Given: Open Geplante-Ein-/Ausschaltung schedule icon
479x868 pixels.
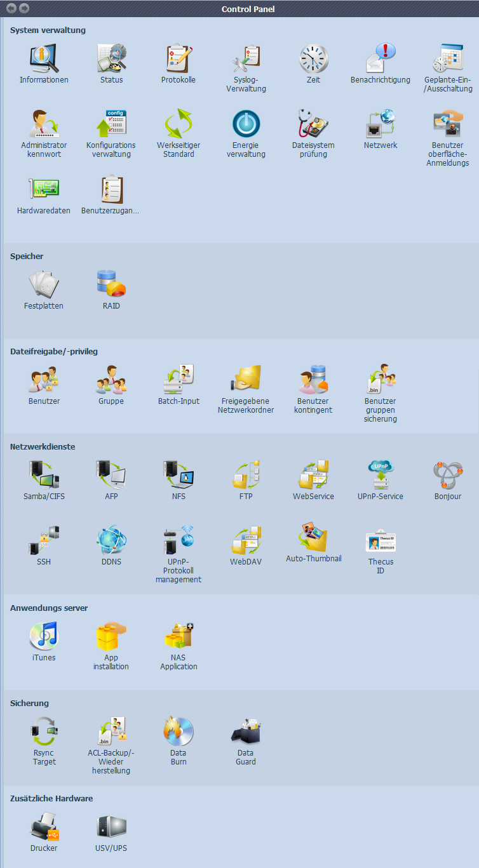Looking at the screenshot, I should [x=449, y=59].
